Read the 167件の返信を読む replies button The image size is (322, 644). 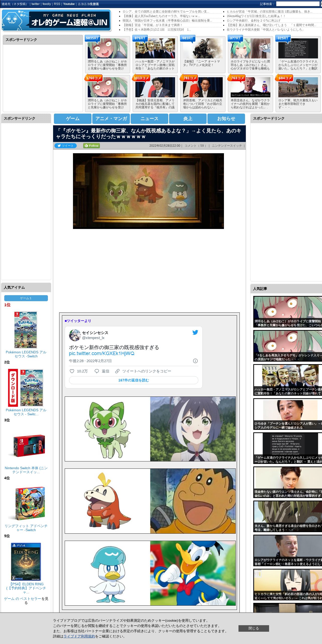pos(133,380)
